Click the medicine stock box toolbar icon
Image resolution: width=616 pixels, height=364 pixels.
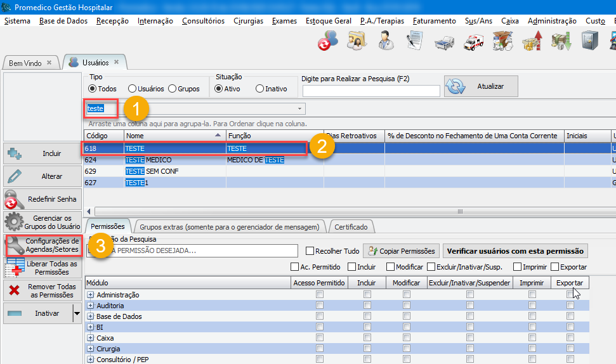[502, 41]
